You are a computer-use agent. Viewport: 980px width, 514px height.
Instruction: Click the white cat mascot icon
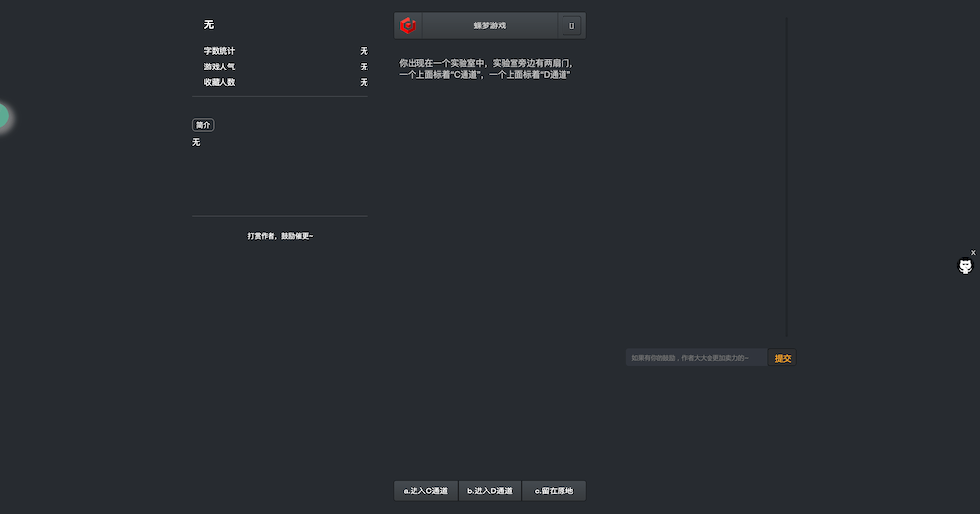(965, 266)
